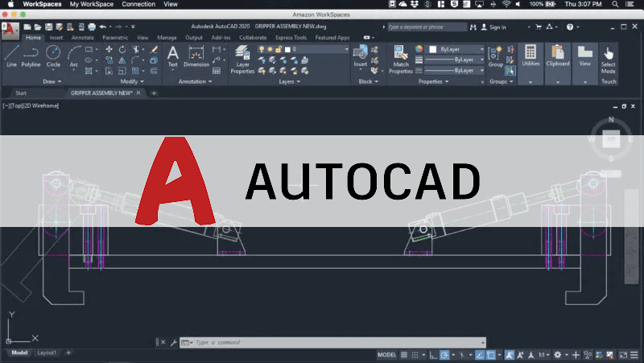
Task: Open the Clipboard panel button
Action: pos(557,64)
